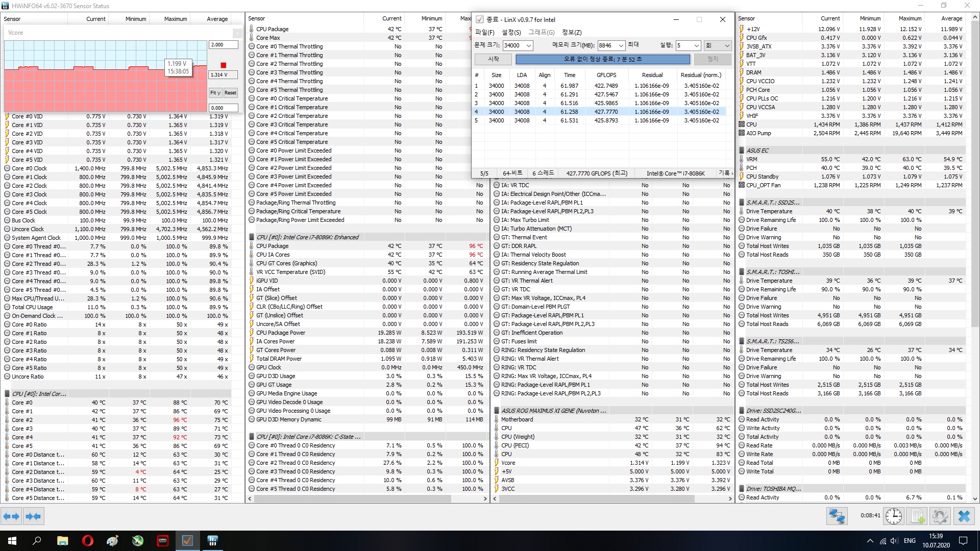Click Reset on the Vcore graph
The width and height of the screenshot is (980, 551).
[x=231, y=93]
